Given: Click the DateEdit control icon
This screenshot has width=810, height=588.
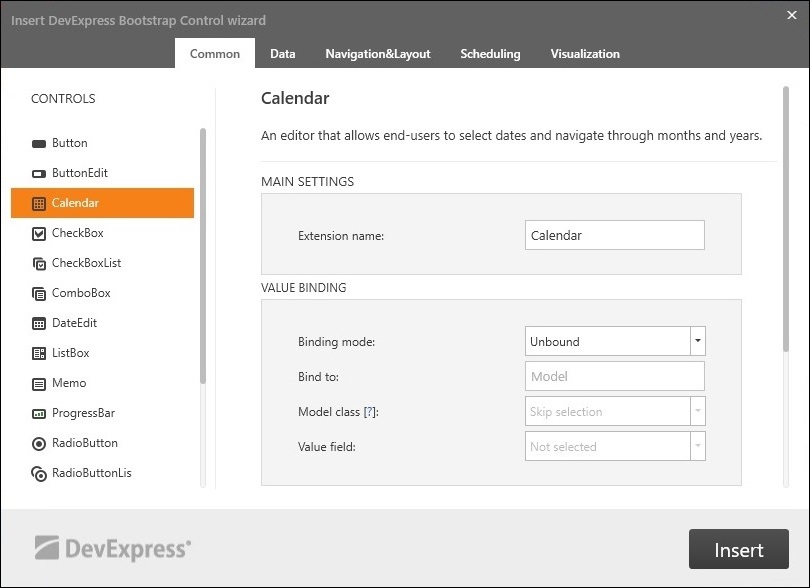Looking at the screenshot, I should [x=39, y=323].
